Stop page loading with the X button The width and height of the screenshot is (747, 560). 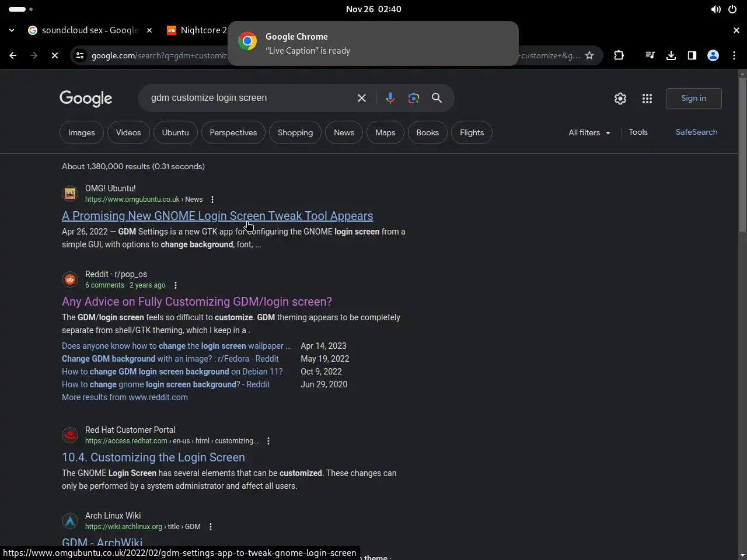click(x=54, y=55)
